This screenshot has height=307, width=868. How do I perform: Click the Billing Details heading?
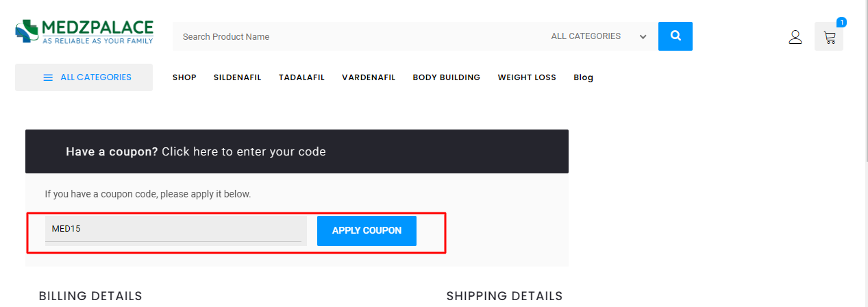(x=90, y=296)
